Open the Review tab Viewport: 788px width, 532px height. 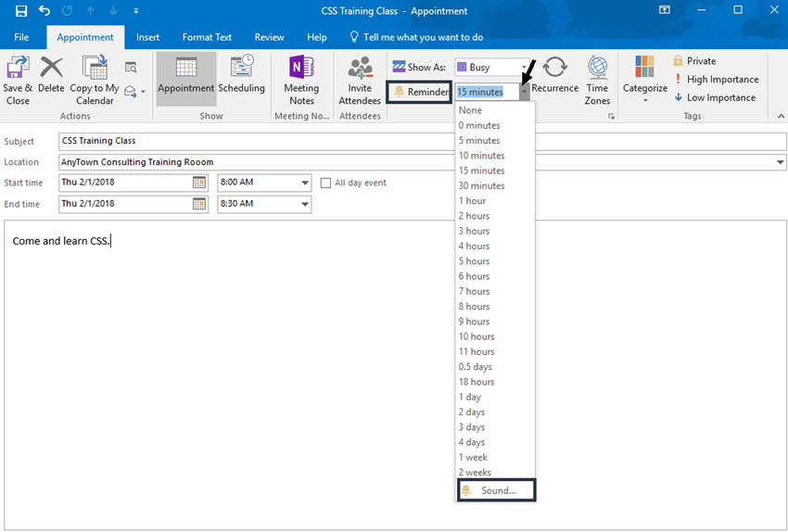[x=270, y=37]
